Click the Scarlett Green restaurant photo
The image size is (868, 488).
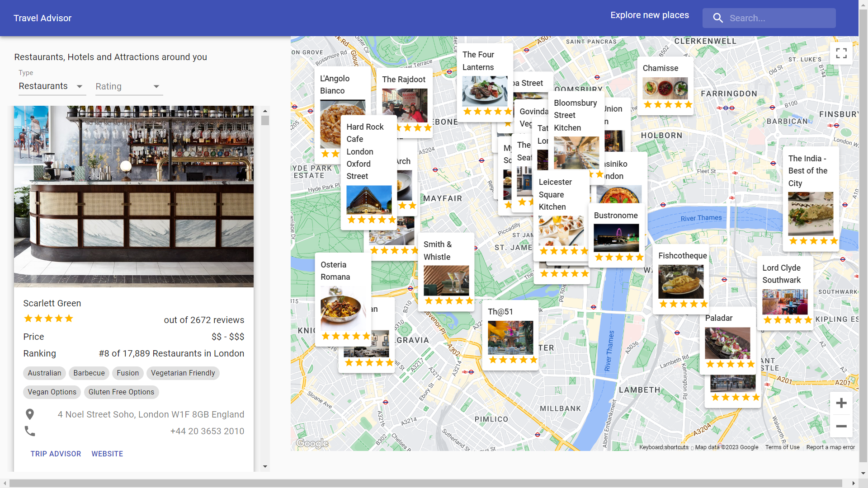pos(134,197)
